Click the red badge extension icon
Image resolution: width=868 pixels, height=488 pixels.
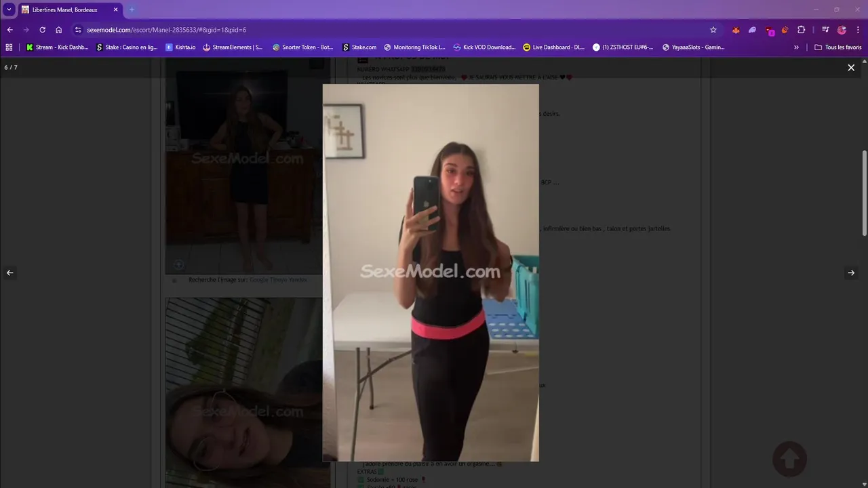769,30
